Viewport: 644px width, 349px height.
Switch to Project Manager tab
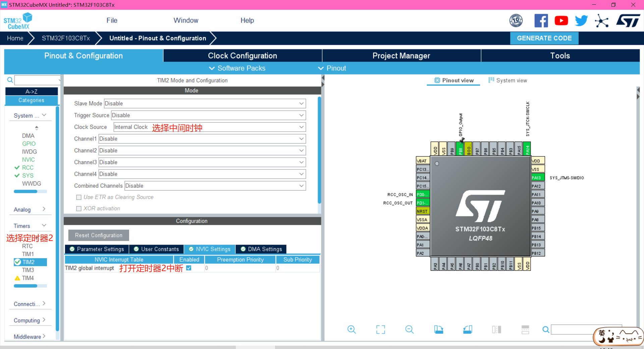click(x=401, y=56)
